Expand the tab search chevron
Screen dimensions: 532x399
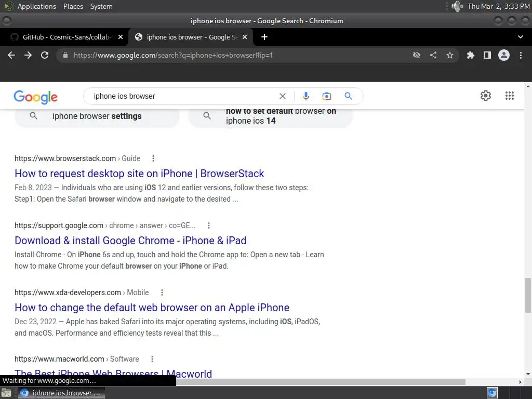[x=521, y=37]
